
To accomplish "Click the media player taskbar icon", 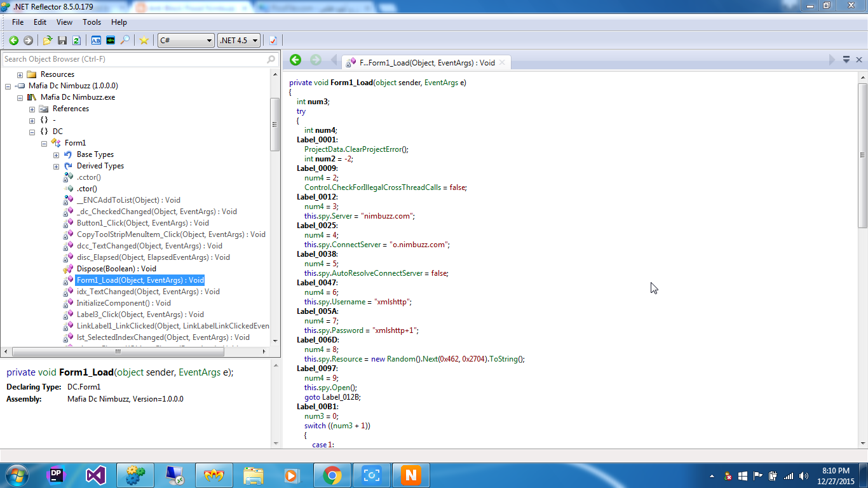I will [x=292, y=475].
